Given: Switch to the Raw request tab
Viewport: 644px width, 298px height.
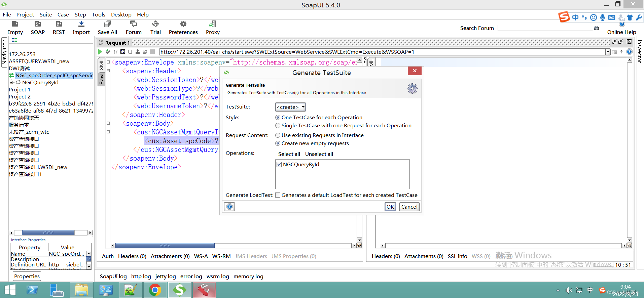Looking at the screenshot, I should (x=102, y=79).
